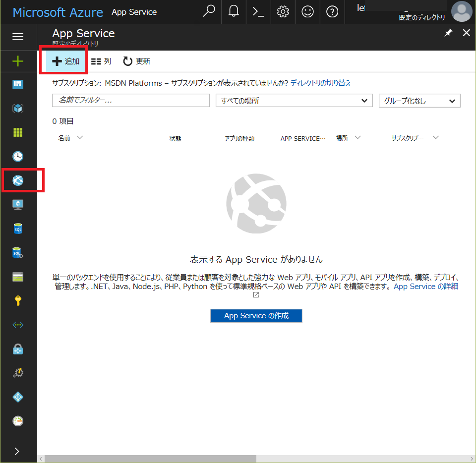Expand the sidebar with the bottom chevron
Image resolution: width=476 pixels, height=463 pixels.
coord(17,452)
